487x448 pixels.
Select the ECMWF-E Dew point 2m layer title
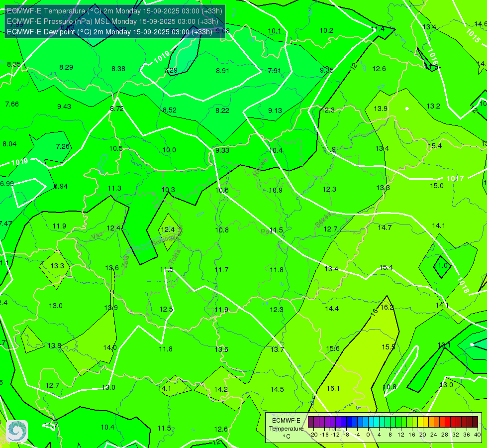[x=109, y=32]
